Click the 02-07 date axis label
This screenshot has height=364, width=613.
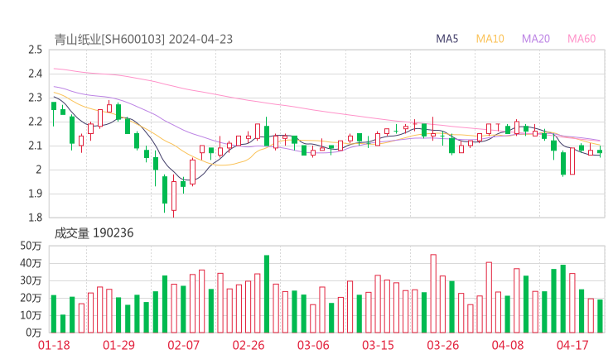tap(183, 345)
